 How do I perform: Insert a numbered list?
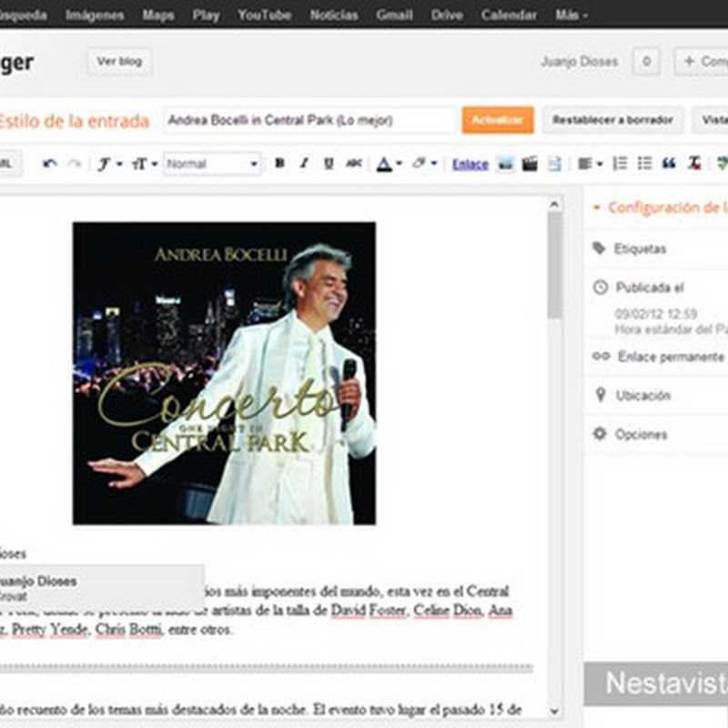click(621, 164)
